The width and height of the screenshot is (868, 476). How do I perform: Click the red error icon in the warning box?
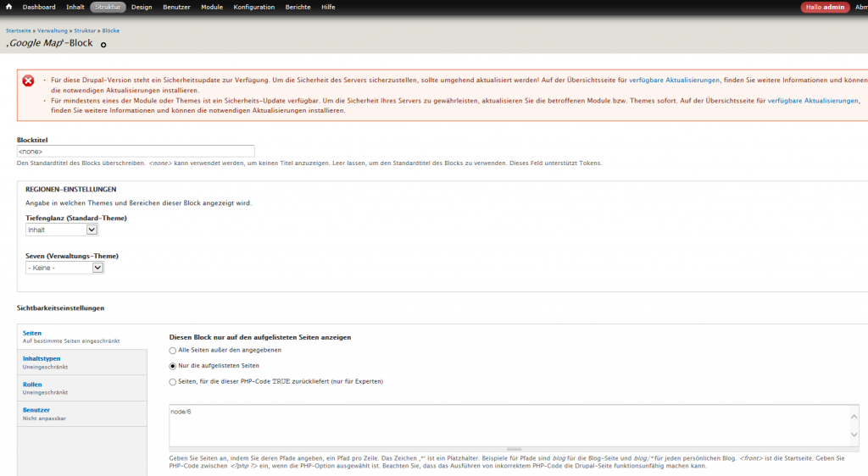(x=28, y=80)
